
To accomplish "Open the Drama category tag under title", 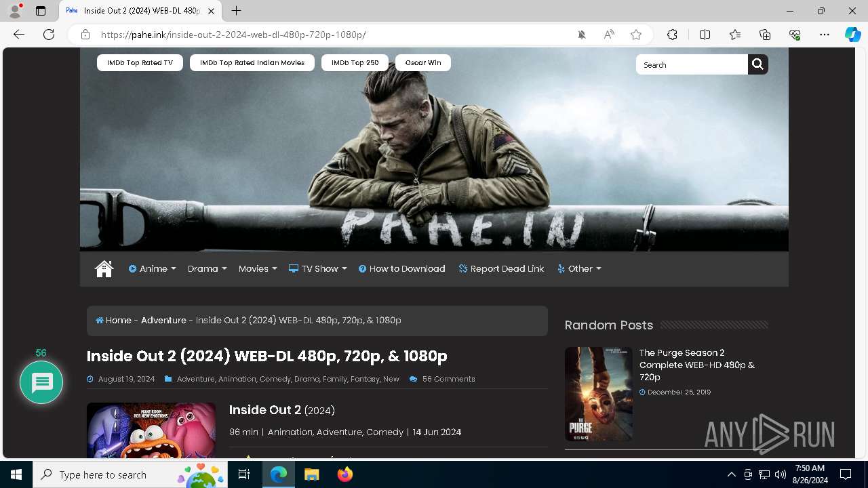I will pyautogui.click(x=307, y=379).
